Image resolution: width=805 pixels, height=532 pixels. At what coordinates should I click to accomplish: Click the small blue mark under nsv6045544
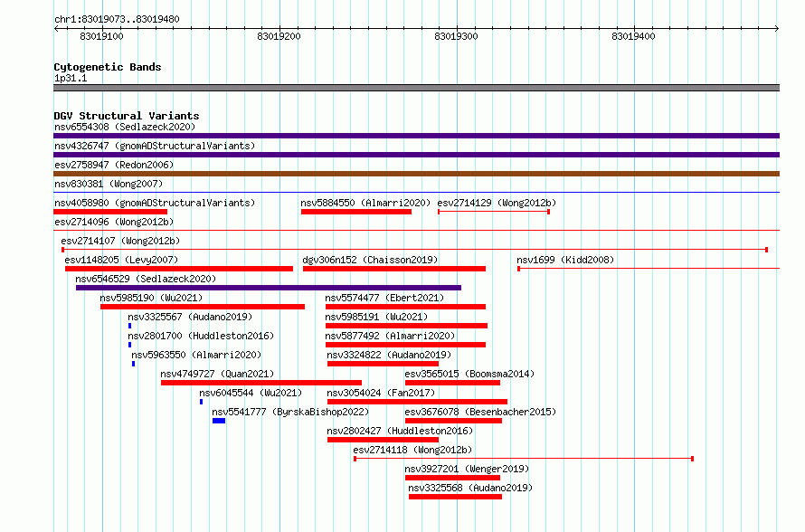201,402
